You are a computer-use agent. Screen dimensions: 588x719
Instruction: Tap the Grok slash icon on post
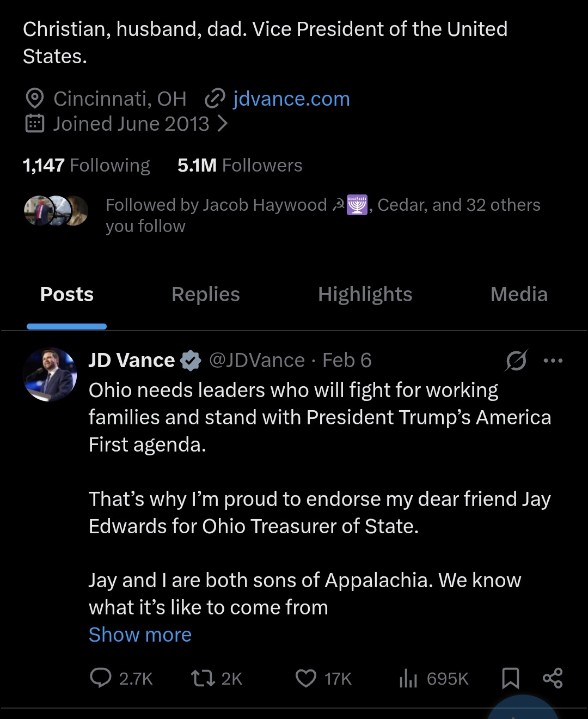tap(516, 360)
